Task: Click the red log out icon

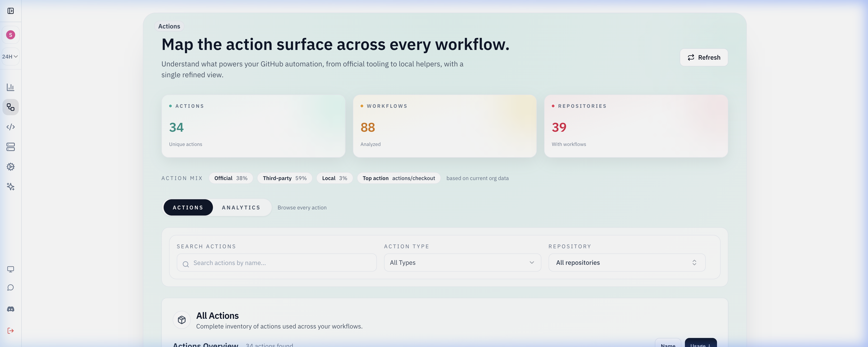Action: coord(11,331)
